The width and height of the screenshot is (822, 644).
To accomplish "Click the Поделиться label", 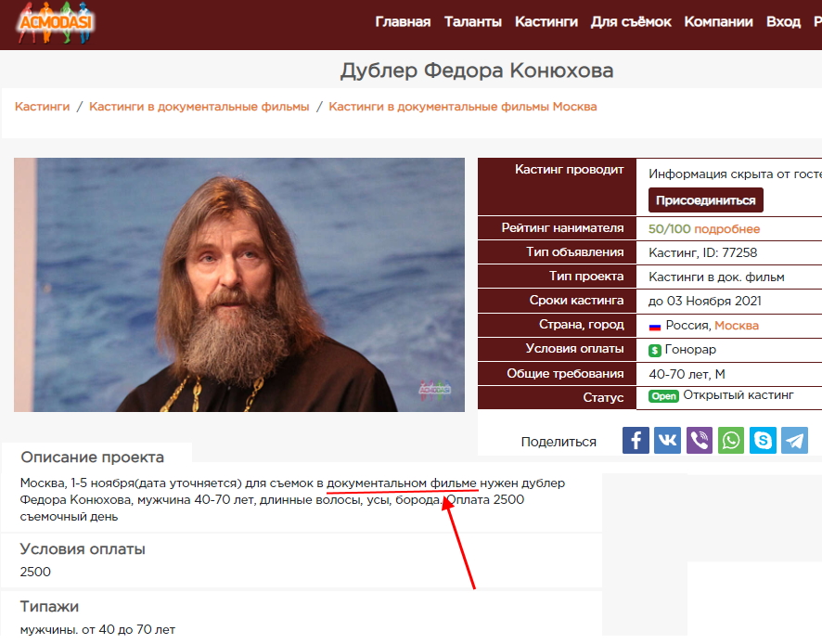I will [x=559, y=442].
